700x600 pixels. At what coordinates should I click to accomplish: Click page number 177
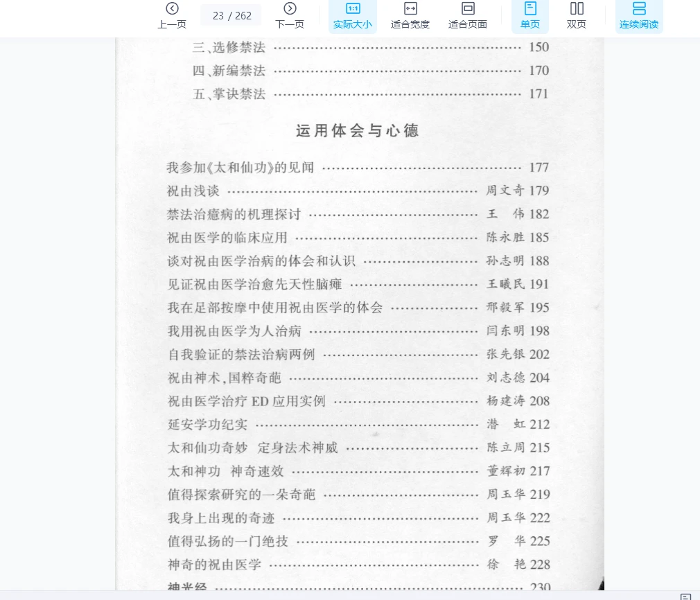coord(539,168)
